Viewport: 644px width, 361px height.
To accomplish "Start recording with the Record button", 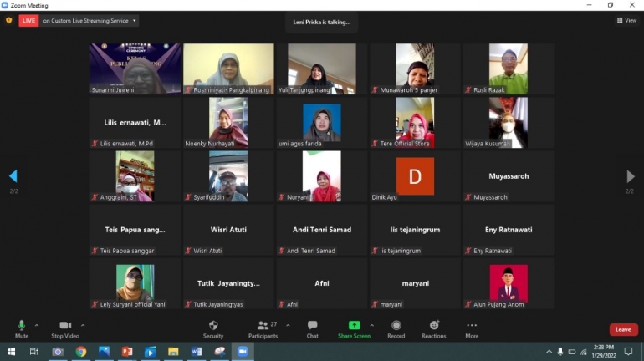I will click(396, 327).
